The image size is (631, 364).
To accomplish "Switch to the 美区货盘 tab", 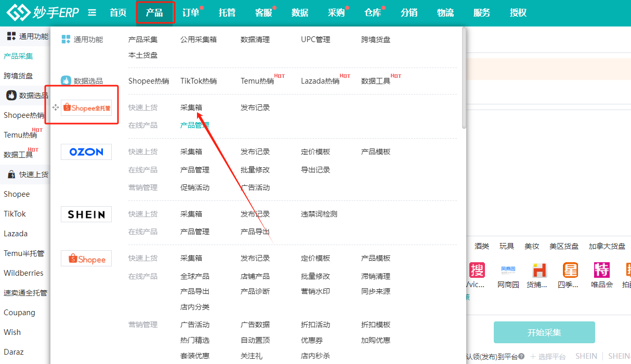I will pos(564,246).
